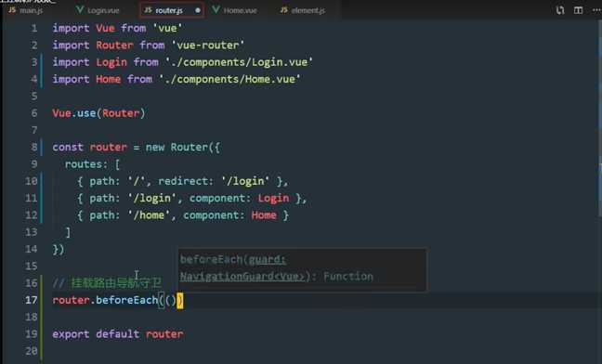
Task: Click line number 1 in the gutter
Action: tap(34, 29)
